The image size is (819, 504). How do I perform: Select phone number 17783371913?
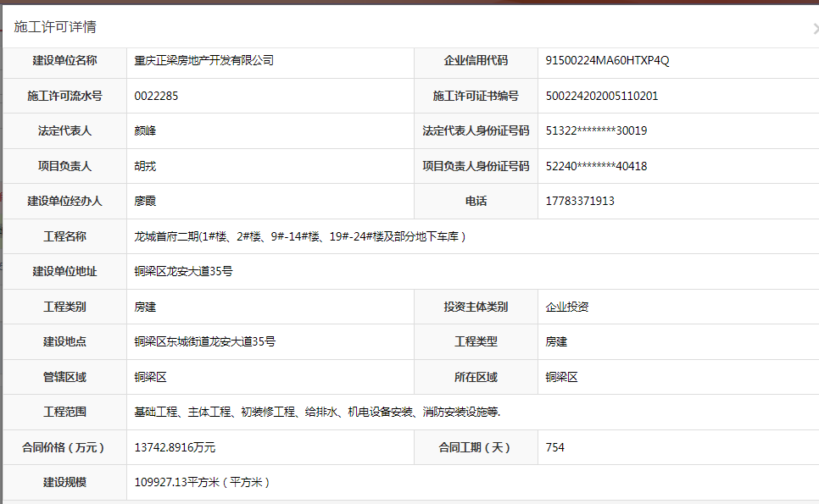pos(580,202)
